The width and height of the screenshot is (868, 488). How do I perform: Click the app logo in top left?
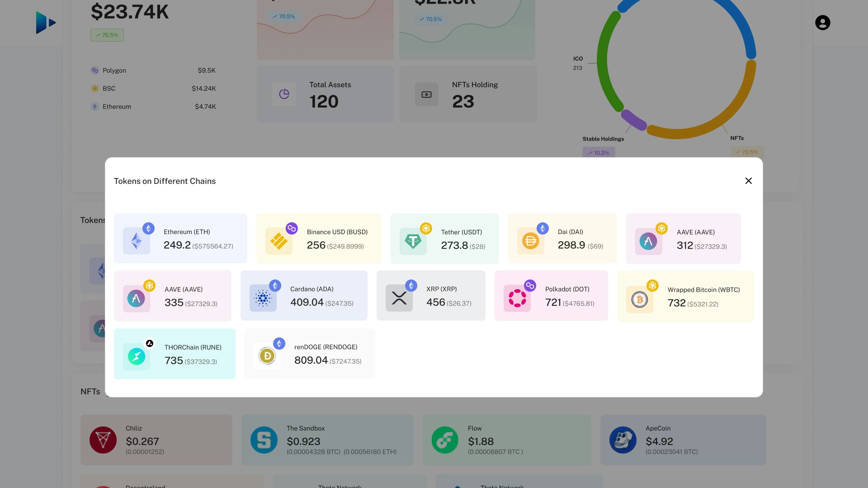[46, 23]
